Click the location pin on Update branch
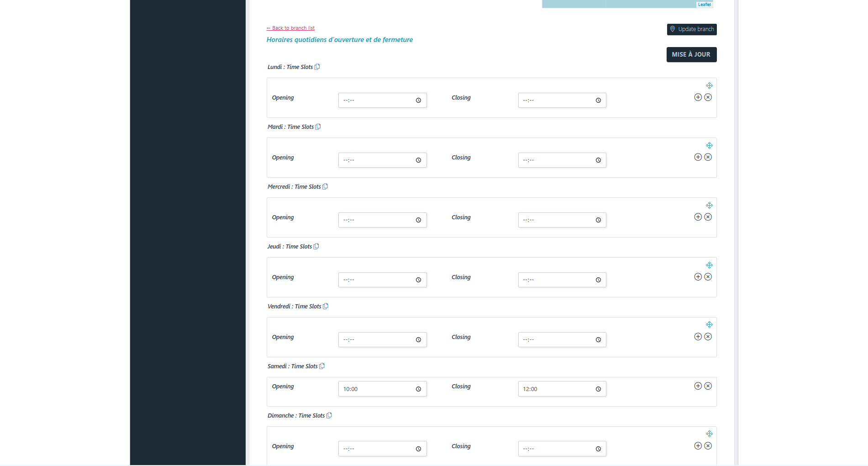 (x=672, y=29)
